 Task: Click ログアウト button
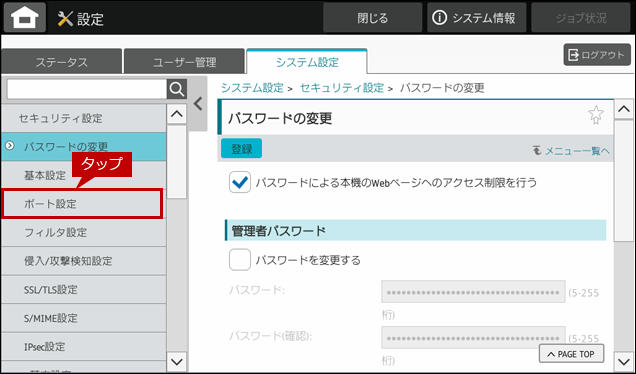pos(597,55)
